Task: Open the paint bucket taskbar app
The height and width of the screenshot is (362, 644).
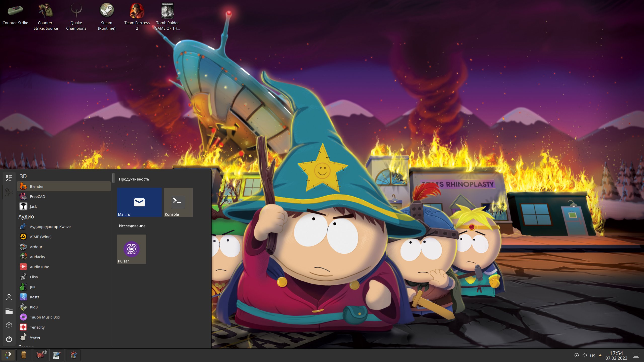Action: [73, 355]
